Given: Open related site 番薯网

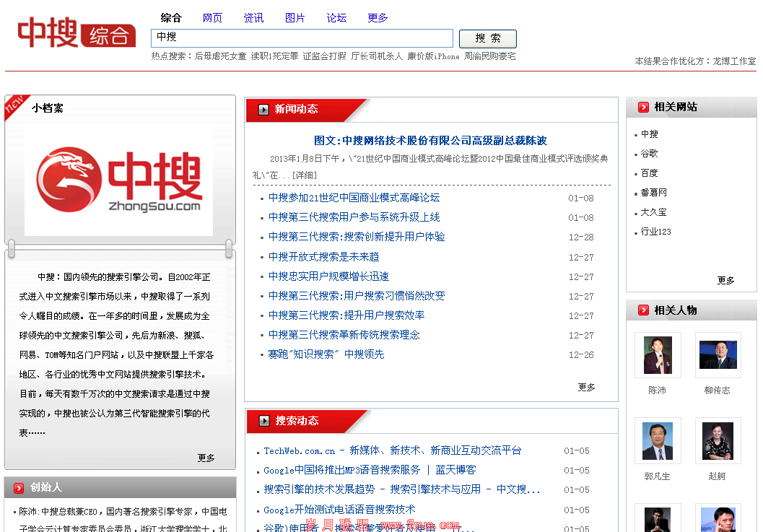Looking at the screenshot, I should coord(653,193).
